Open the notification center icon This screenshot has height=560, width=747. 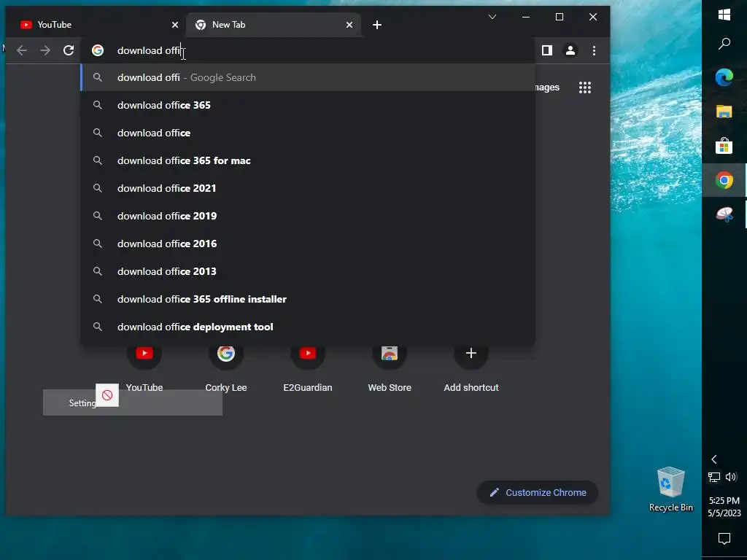click(x=724, y=539)
